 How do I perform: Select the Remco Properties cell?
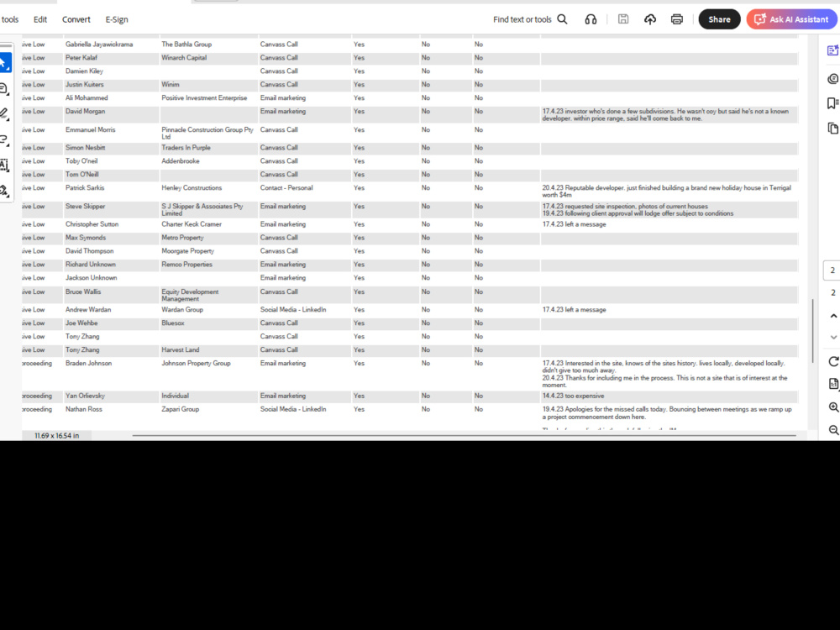tap(186, 265)
